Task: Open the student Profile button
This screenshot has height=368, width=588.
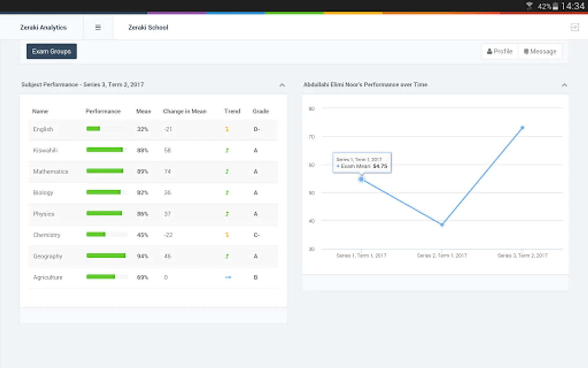Action: [500, 51]
